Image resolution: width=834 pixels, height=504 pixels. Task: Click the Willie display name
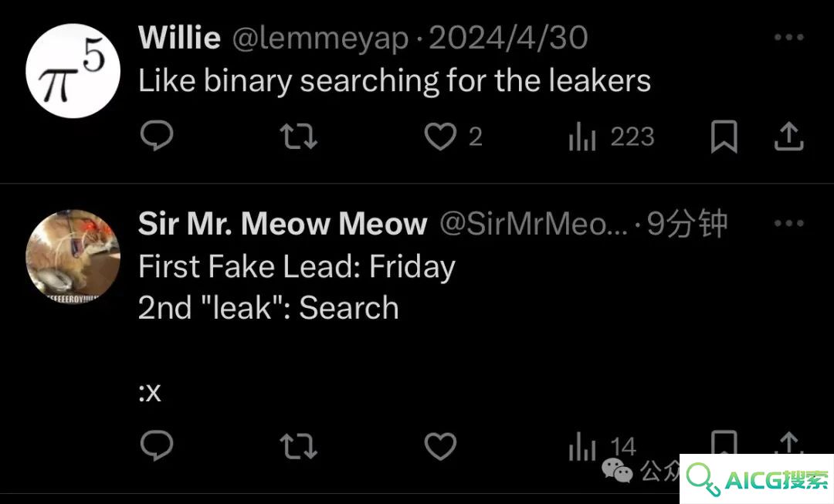179,37
